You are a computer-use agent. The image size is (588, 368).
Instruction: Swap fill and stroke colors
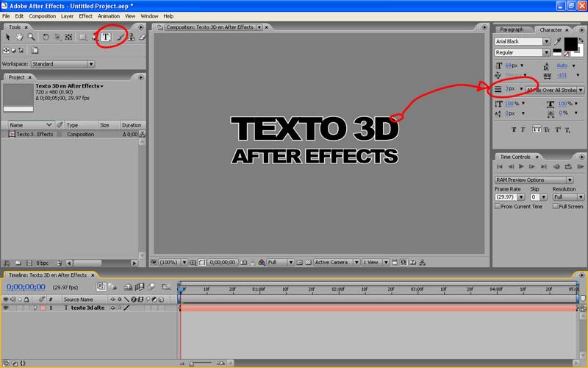[x=581, y=40]
